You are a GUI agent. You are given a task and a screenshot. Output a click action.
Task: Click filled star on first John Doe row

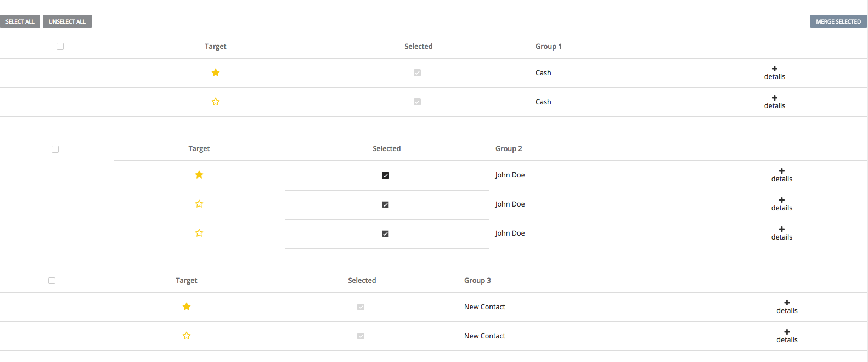click(199, 175)
